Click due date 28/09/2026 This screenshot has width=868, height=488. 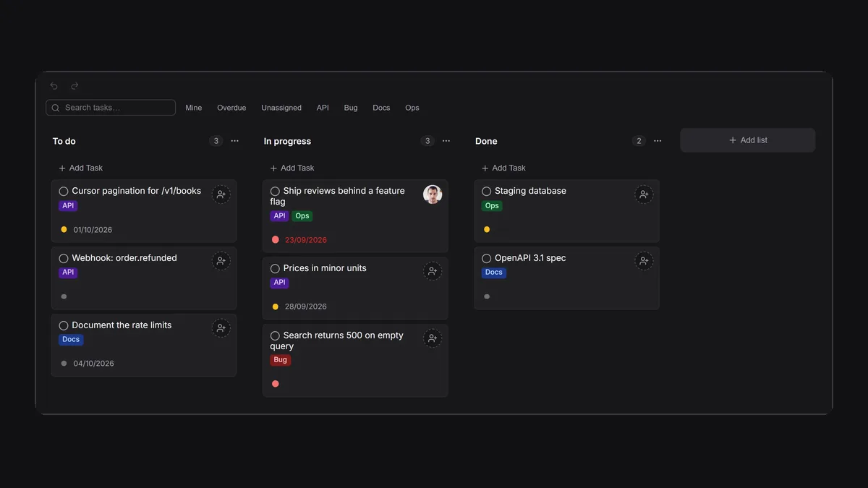305,307
